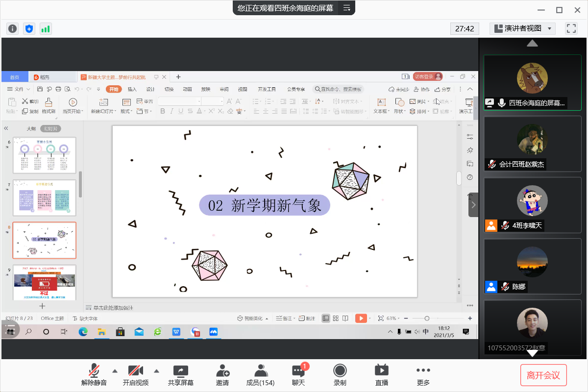Check the green network signal icon
Image resolution: width=588 pixels, height=392 pixels.
click(46, 28)
